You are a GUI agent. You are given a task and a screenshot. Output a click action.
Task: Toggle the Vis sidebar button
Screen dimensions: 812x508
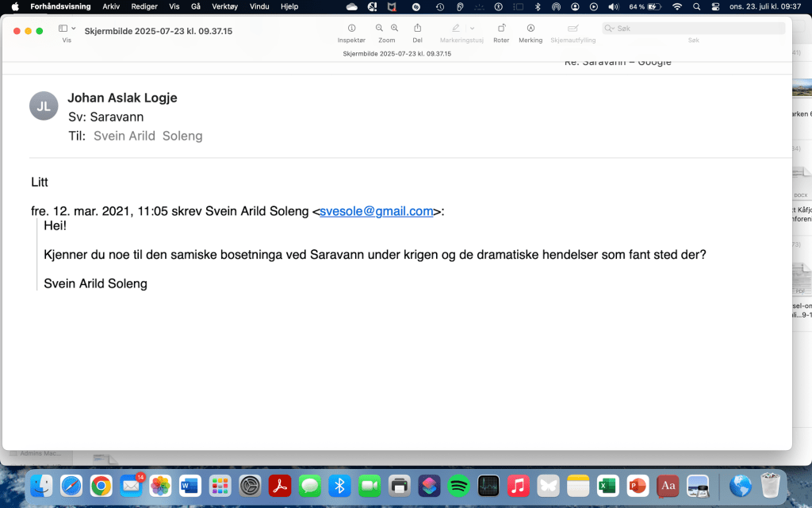pyautogui.click(x=63, y=28)
